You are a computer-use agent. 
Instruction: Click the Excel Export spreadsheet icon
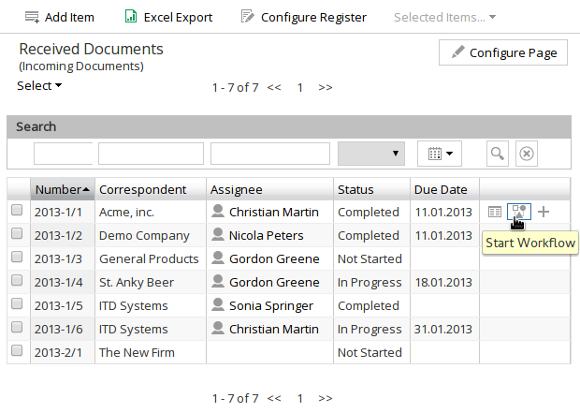[x=131, y=17]
